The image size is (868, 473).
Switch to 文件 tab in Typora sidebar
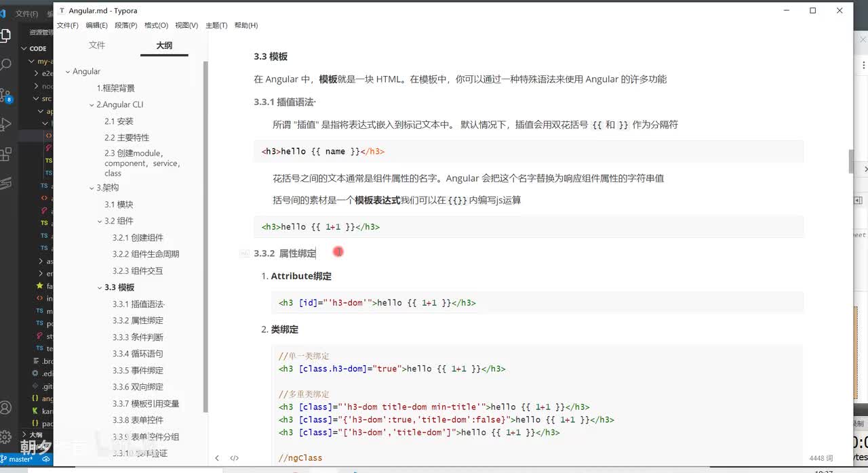tap(97, 45)
